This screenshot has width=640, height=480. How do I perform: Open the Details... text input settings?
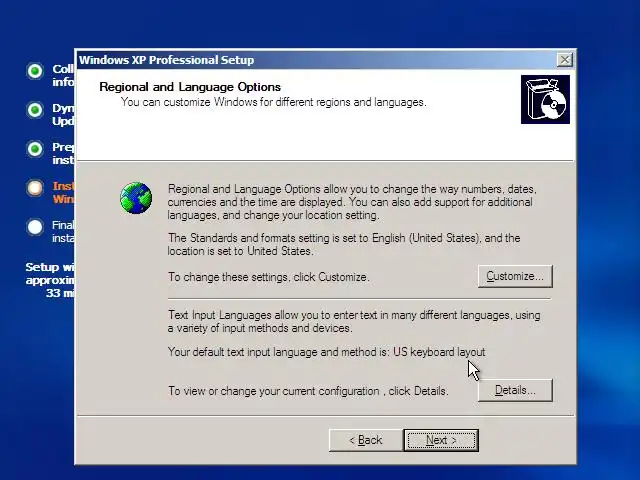515,390
